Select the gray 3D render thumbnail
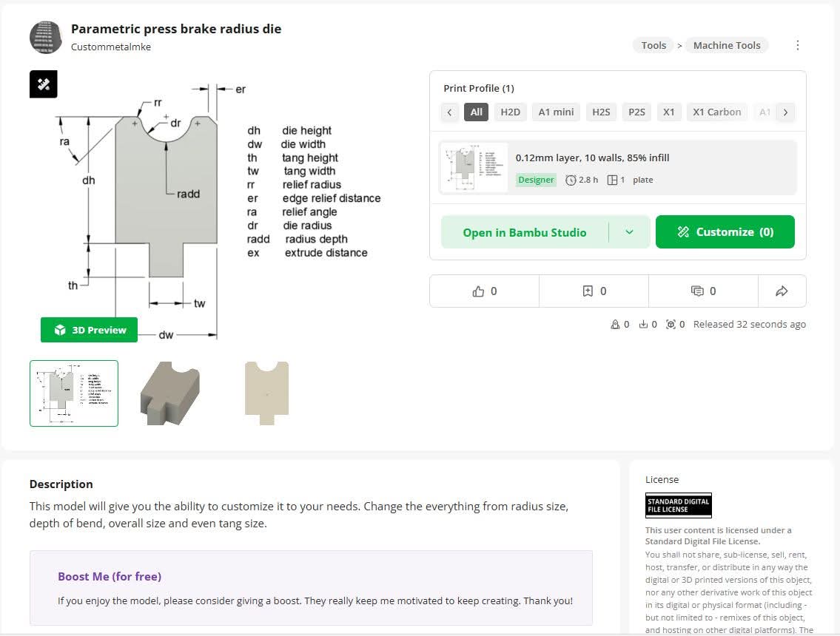The height and width of the screenshot is (636, 840). coord(170,393)
